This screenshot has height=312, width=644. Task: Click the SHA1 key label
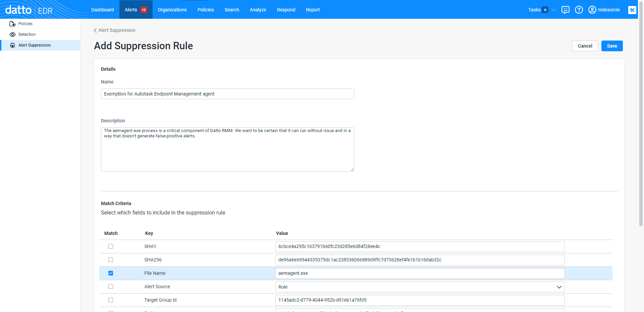click(x=150, y=246)
